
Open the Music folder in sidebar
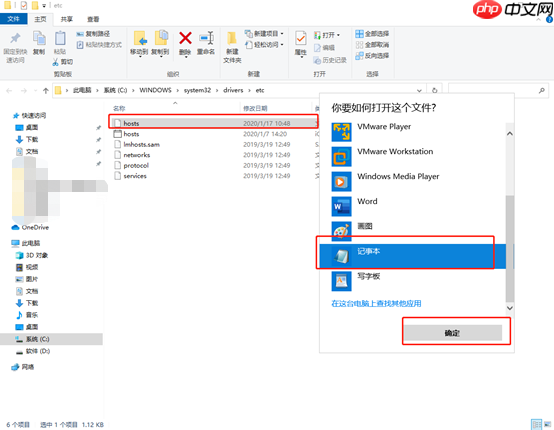click(27, 315)
